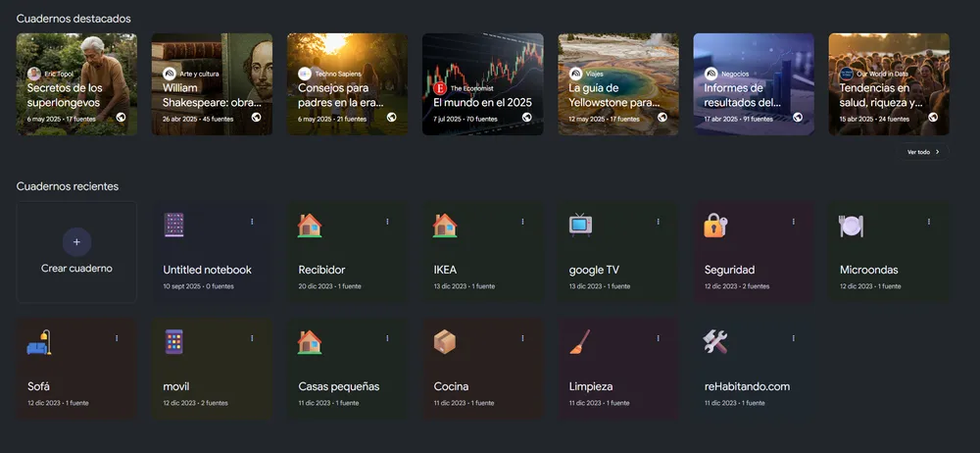
Task: Click the house icon on IKEA notebook
Action: (445, 226)
